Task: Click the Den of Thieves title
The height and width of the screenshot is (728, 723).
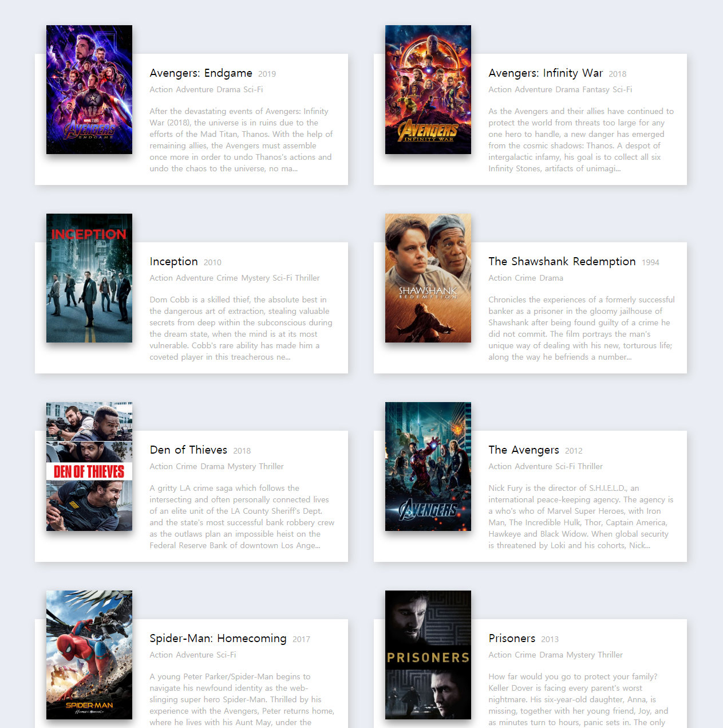Action: pyautogui.click(x=188, y=450)
